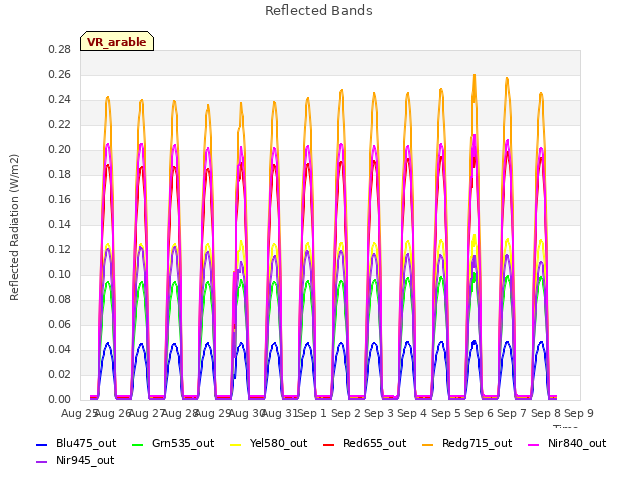Toggle the Red655_out legend entry
640x480 pixels.
coord(365,444)
